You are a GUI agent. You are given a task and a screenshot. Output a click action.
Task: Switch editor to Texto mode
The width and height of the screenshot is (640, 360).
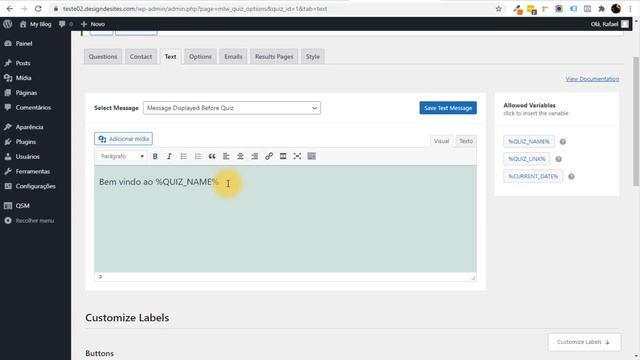click(466, 141)
